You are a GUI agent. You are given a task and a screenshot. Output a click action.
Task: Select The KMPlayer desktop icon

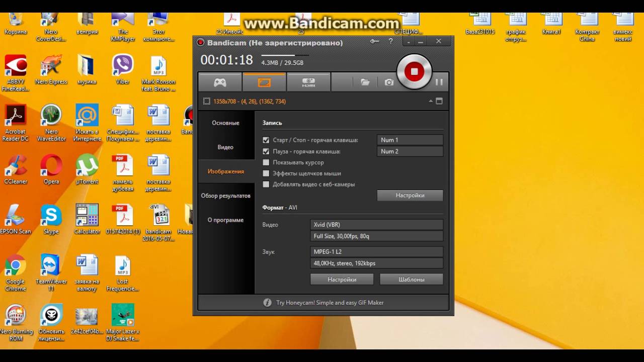coord(123,26)
